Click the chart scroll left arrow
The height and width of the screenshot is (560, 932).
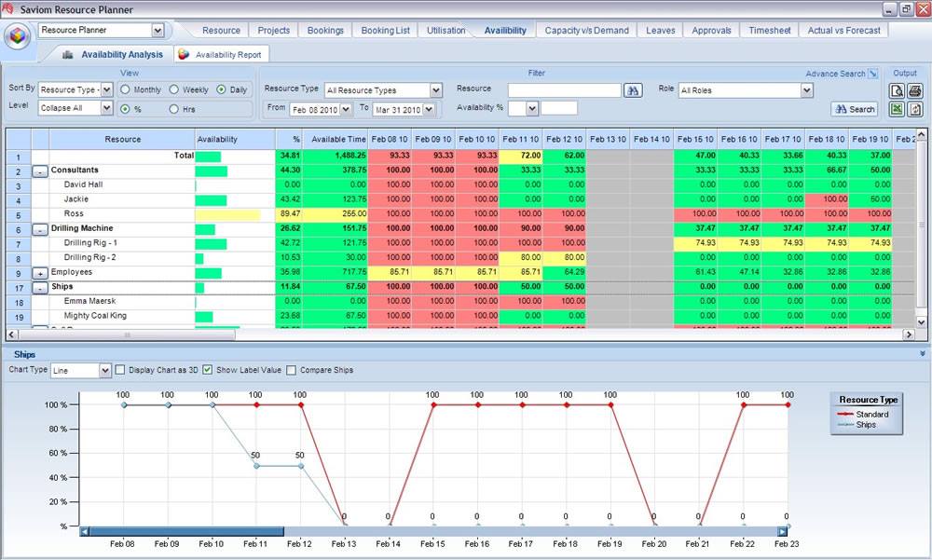pyautogui.click(x=85, y=531)
